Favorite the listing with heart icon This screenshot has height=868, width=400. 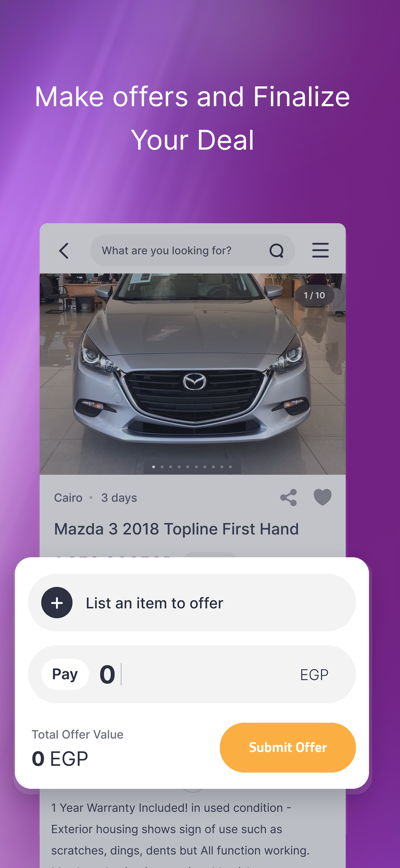click(322, 497)
